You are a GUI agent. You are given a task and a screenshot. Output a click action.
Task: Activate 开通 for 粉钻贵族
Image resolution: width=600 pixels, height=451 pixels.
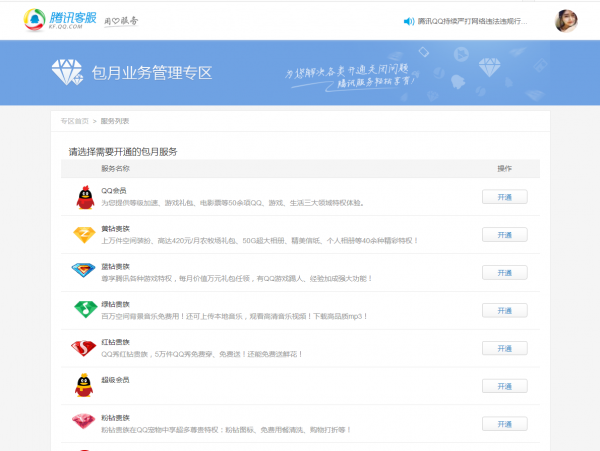point(504,424)
